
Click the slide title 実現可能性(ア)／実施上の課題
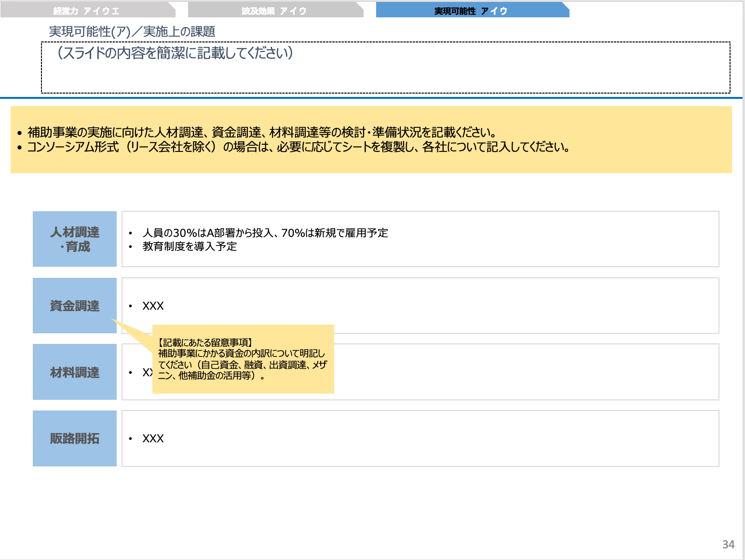[x=132, y=31]
